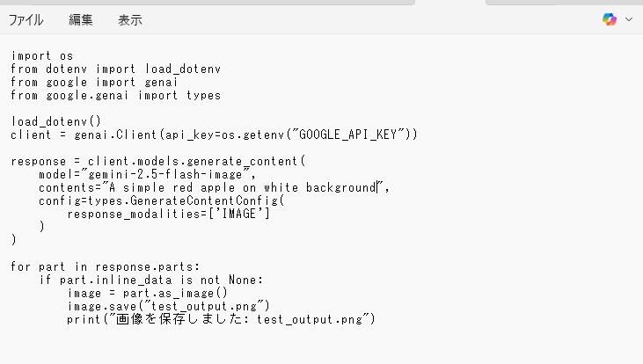Click on 'GOOGLE_API_KEY' text in the client line
Viewport: 643px width, 364px height.
352,135
